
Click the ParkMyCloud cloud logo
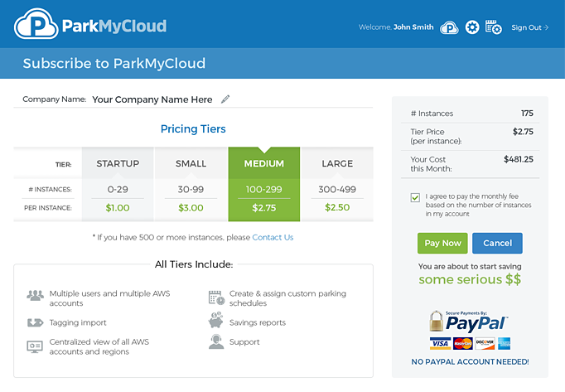pos(36,24)
